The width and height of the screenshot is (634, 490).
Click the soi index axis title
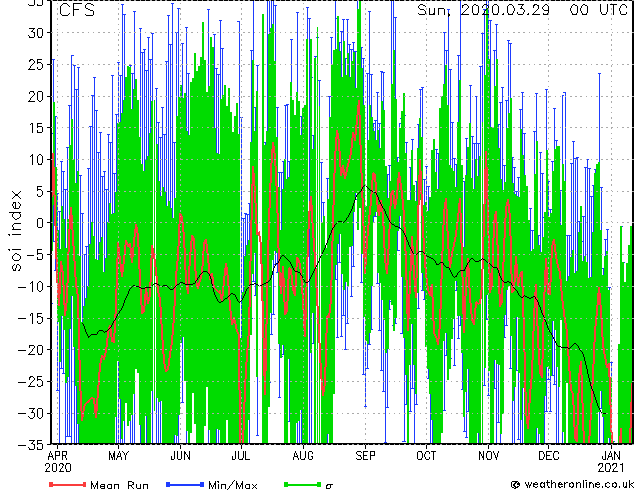[x=15, y=231]
